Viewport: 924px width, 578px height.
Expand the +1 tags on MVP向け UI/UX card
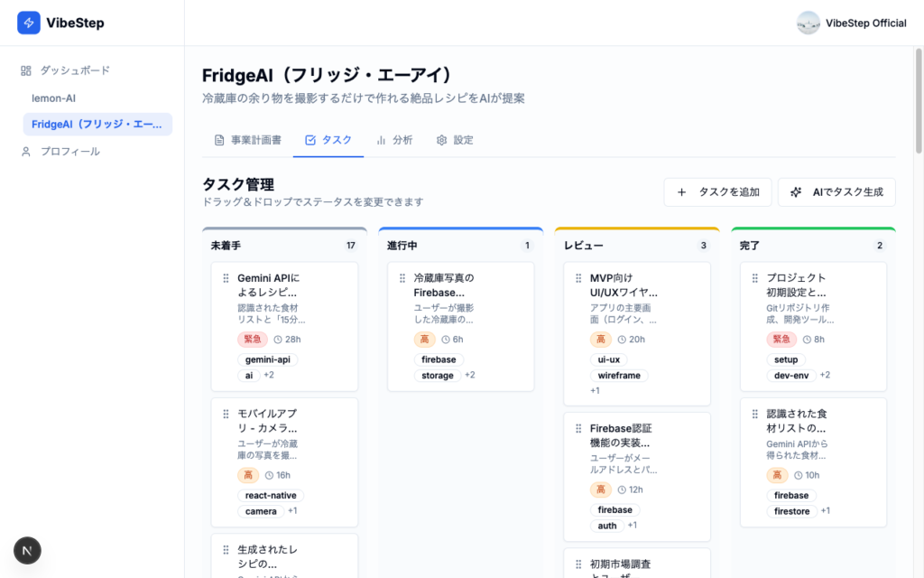[x=595, y=390]
